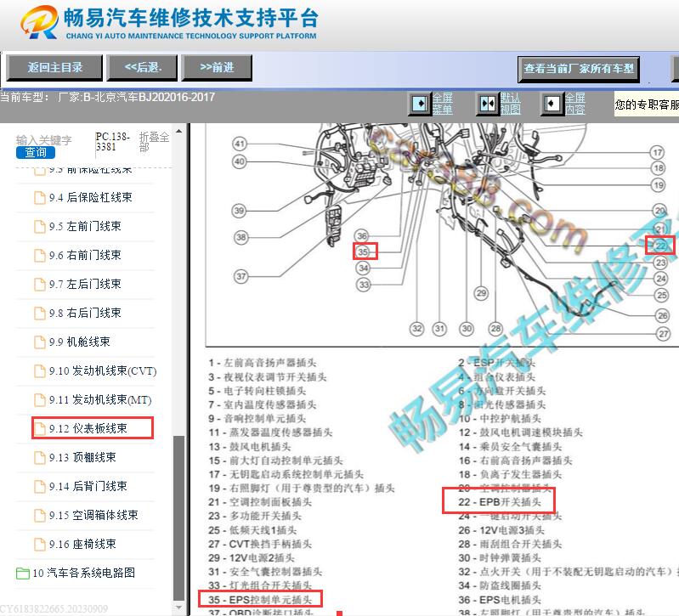Click the 默认视图 layout icon
679x616 pixels.
coord(488,104)
